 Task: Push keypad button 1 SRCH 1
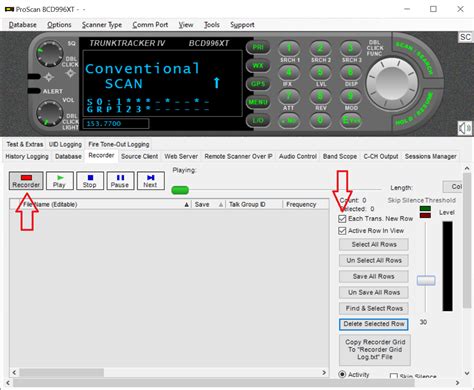pyautogui.click(x=289, y=49)
